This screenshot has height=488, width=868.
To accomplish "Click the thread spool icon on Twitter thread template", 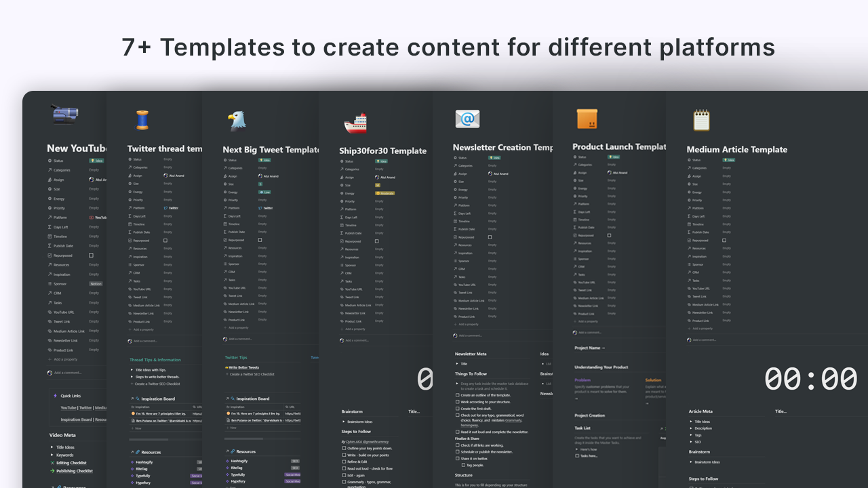I will [x=142, y=120].
